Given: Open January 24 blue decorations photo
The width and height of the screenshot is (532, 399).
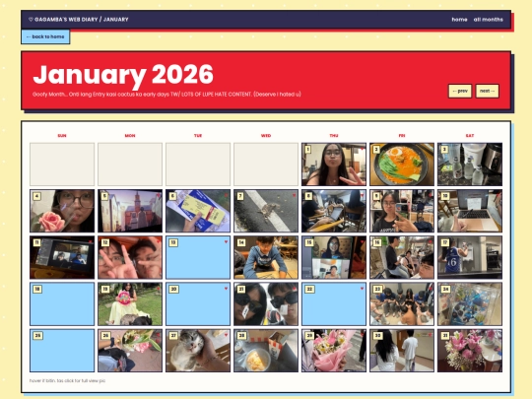Looking at the screenshot, I should 470,304.
